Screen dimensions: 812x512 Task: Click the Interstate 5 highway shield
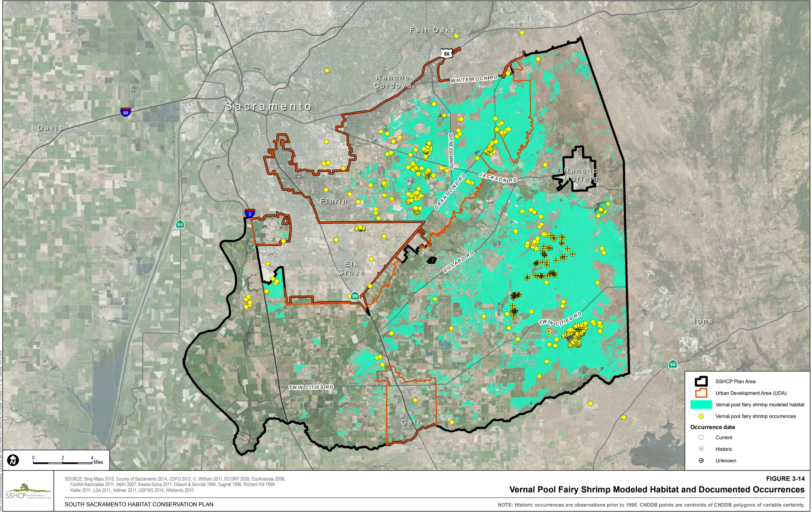tap(249, 213)
